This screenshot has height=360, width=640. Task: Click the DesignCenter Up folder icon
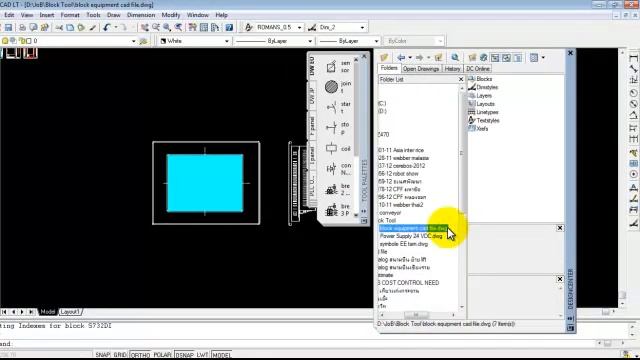coord(438,58)
